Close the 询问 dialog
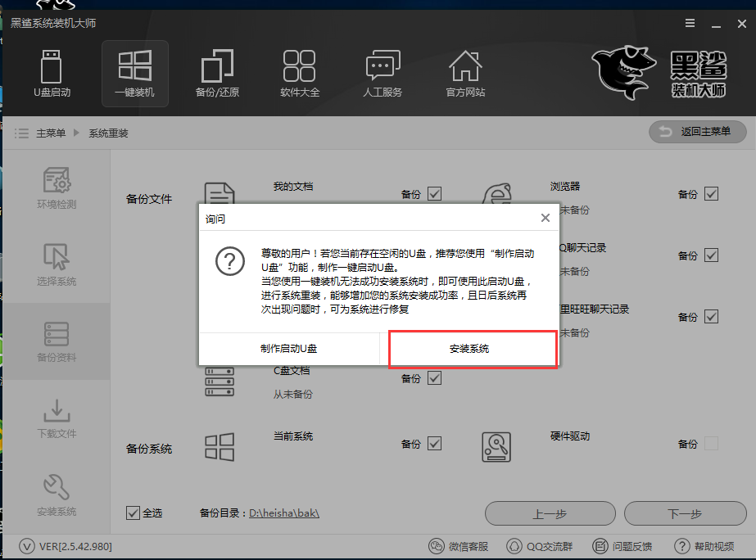756x560 pixels. click(545, 218)
